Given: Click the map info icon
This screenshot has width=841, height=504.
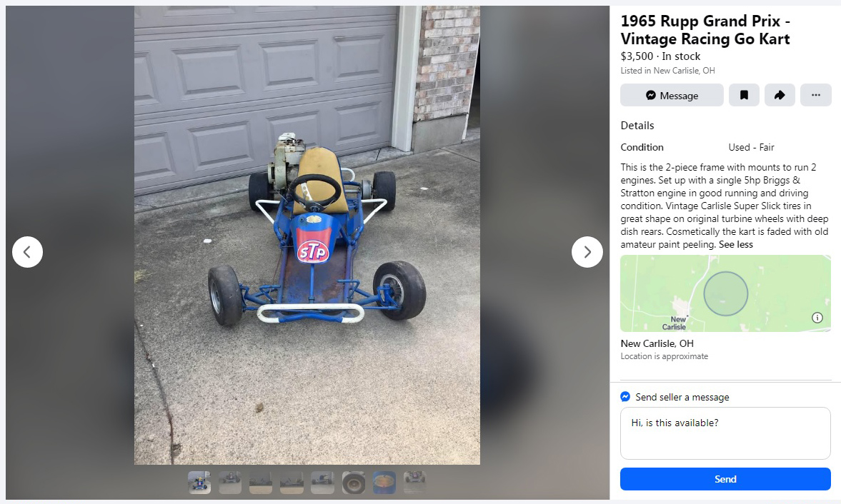Looking at the screenshot, I should click(817, 318).
